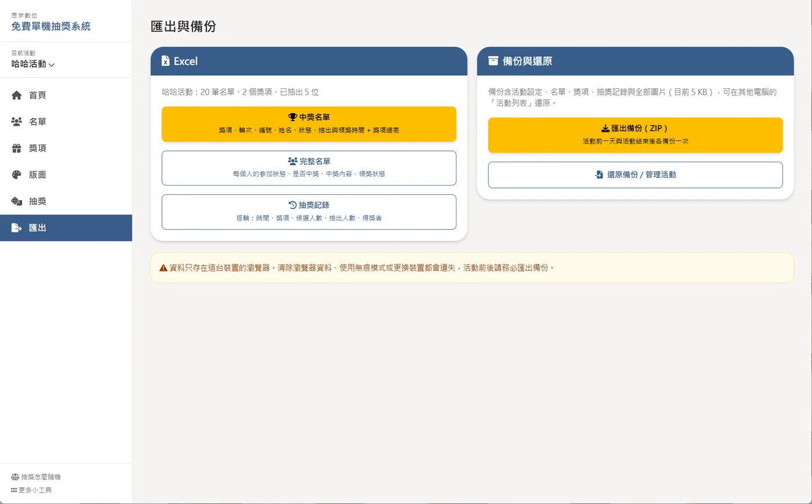The width and height of the screenshot is (812, 504).
Task: Click the Excel file icon in card header
Action: (165, 61)
